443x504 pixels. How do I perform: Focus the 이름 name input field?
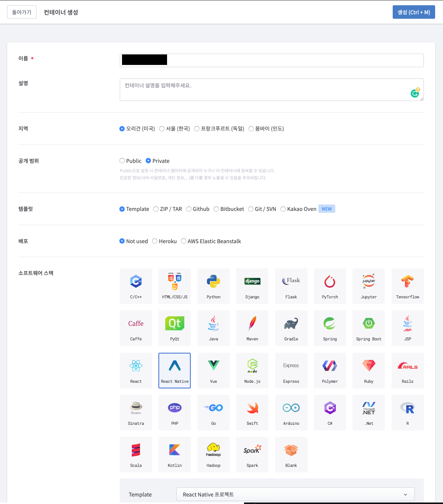[272, 60]
